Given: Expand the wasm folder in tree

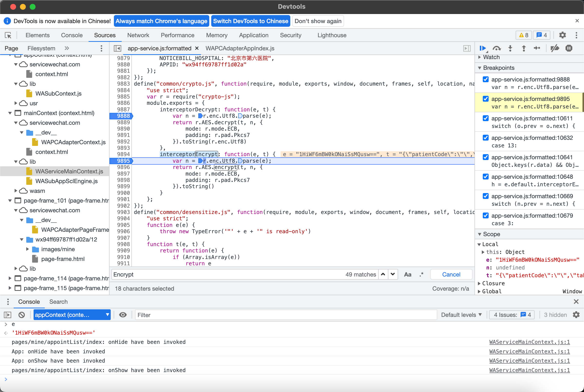Looking at the screenshot, I should click(x=16, y=191).
